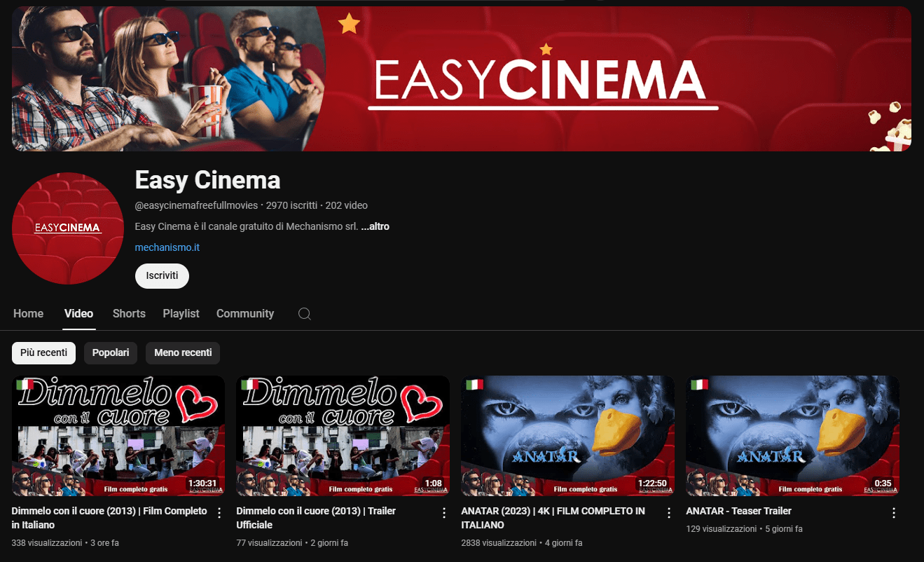Viewport: 924px width, 562px height.
Task: Open title ANATAR (2023) 4K FILM COMPLETO
Action: click(x=553, y=518)
